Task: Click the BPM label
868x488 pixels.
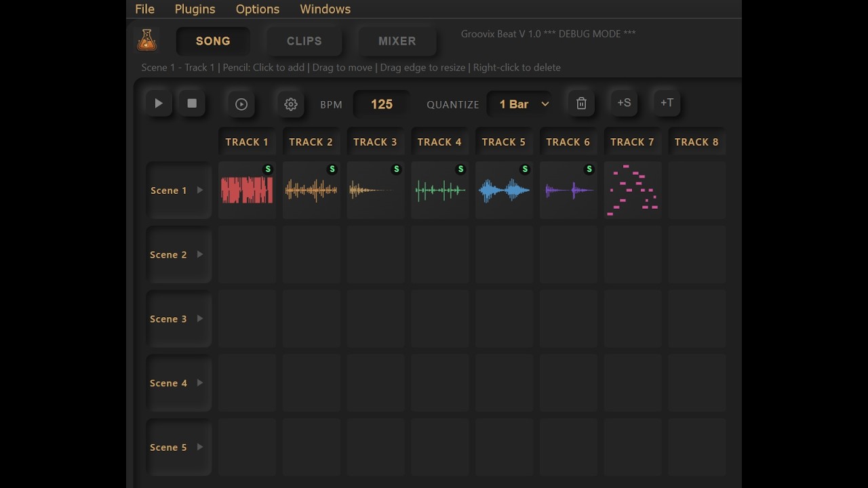Action: (x=332, y=104)
